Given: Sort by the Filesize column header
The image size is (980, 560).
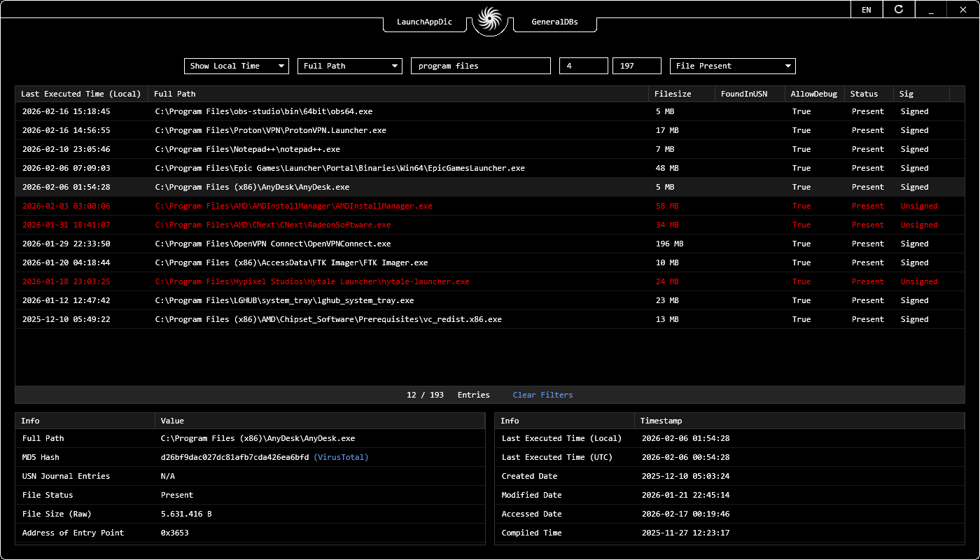Looking at the screenshot, I should click(673, 93).
